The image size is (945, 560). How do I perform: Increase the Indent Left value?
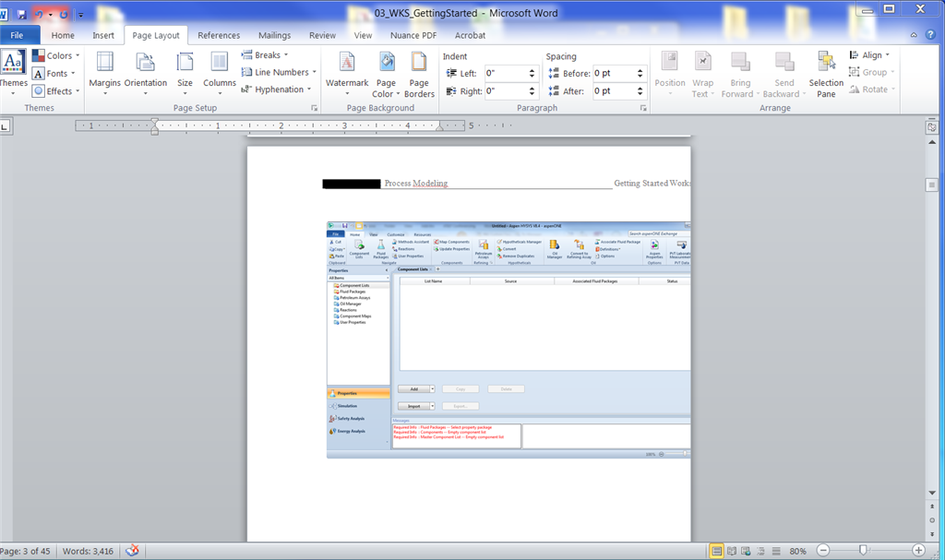coord(532,70)
